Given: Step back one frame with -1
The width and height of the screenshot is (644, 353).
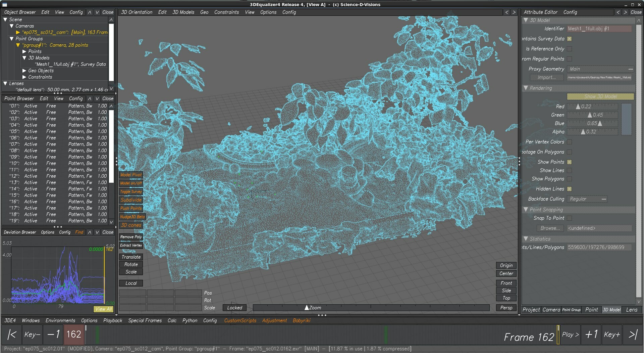Looking at the screenshot, I should 53,335.
